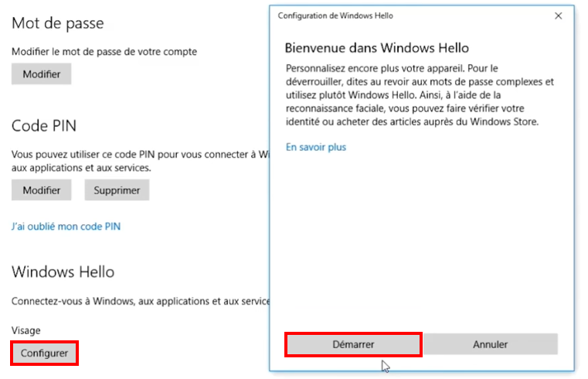588x379 pixels.
Task: Select the Code PIN section heading
Action: point(44,126)
